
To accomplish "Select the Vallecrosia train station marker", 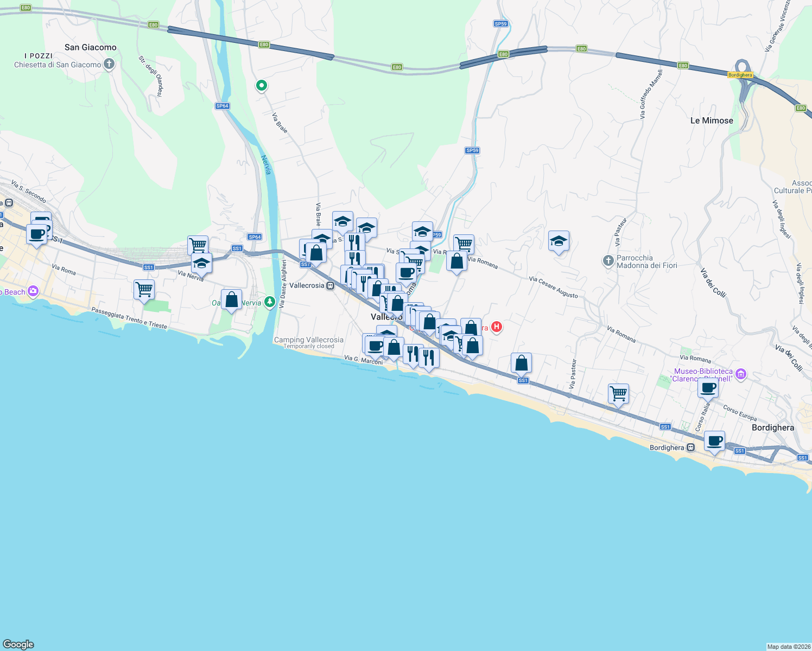I will click(x=330, y=284).
